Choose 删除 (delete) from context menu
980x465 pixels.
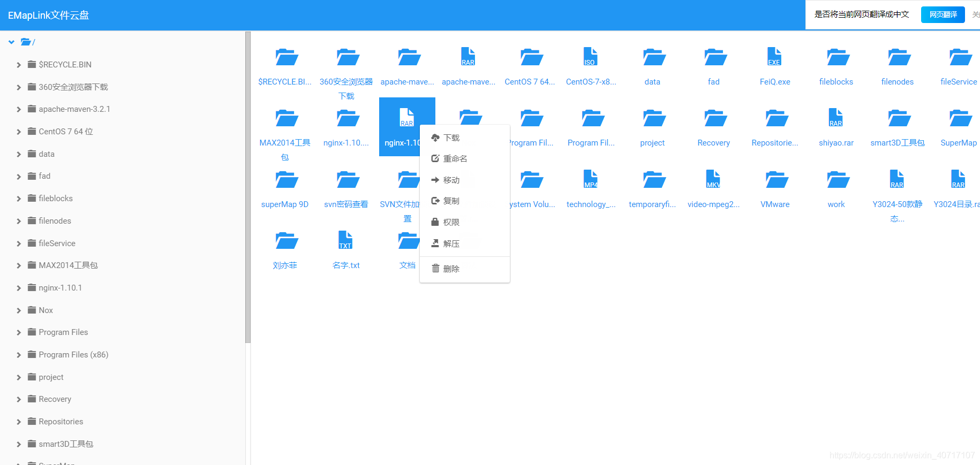pyautogui.click(x=465, y=269)
